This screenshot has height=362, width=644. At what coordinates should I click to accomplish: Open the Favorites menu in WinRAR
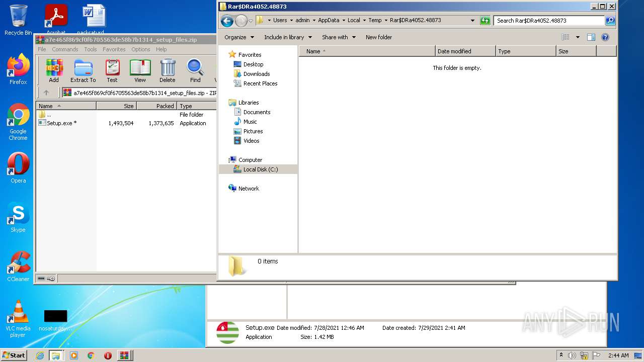coord(114,49)
